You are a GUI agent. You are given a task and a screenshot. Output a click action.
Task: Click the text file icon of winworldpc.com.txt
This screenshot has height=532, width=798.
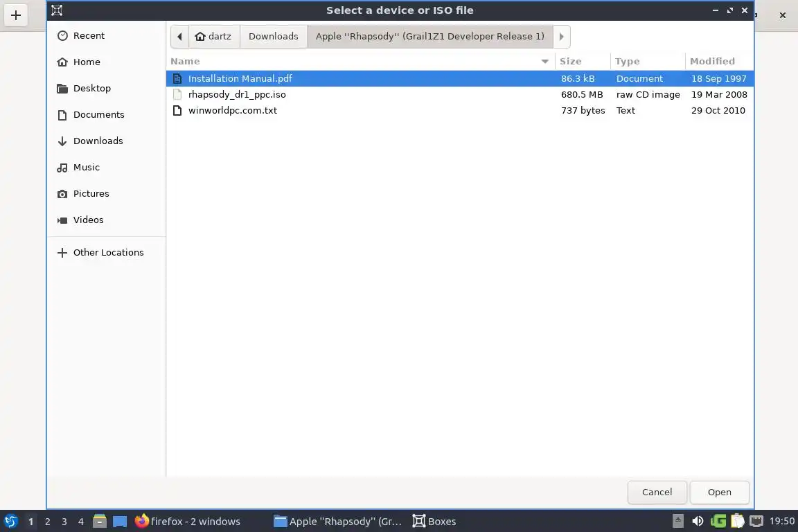177,110
